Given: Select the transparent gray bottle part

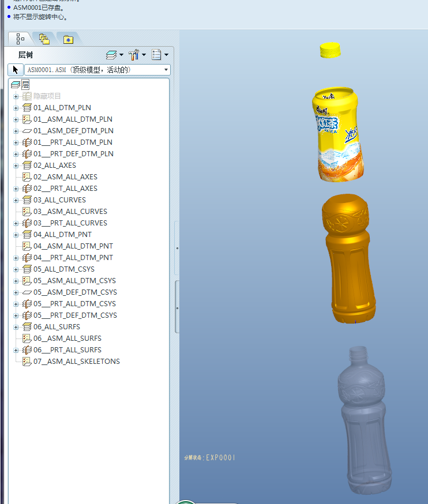Looking at the screenshot, I should coord(365,421).
